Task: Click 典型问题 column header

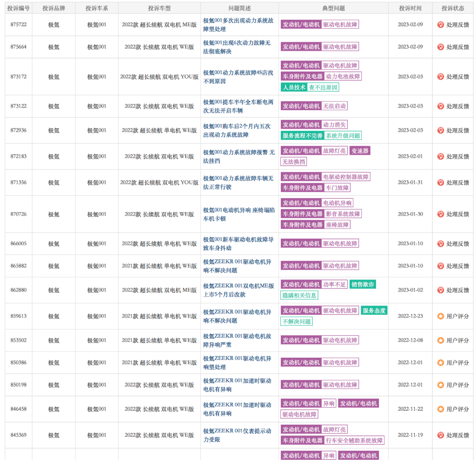Action: tap(333, 8)
